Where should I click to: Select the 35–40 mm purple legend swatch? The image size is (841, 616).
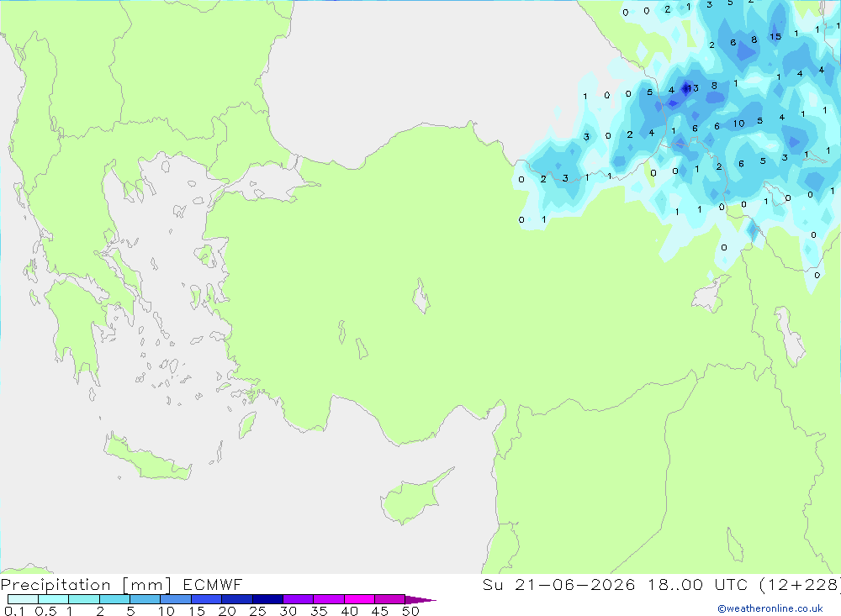pyautogui.click(x=328, y=599)
